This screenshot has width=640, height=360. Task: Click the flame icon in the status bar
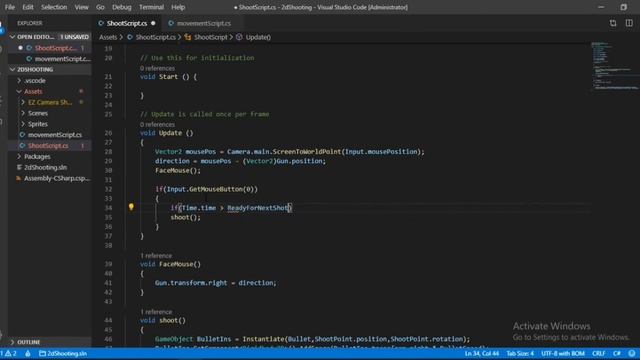pyautogui.click(x=28, y=353)
